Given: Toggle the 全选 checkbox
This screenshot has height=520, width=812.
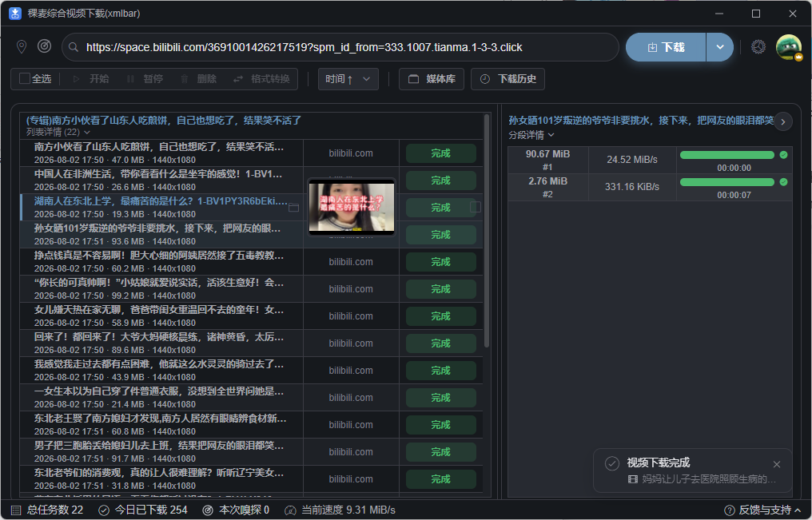Looking at the screenshot, I should (x=24, y=78).
